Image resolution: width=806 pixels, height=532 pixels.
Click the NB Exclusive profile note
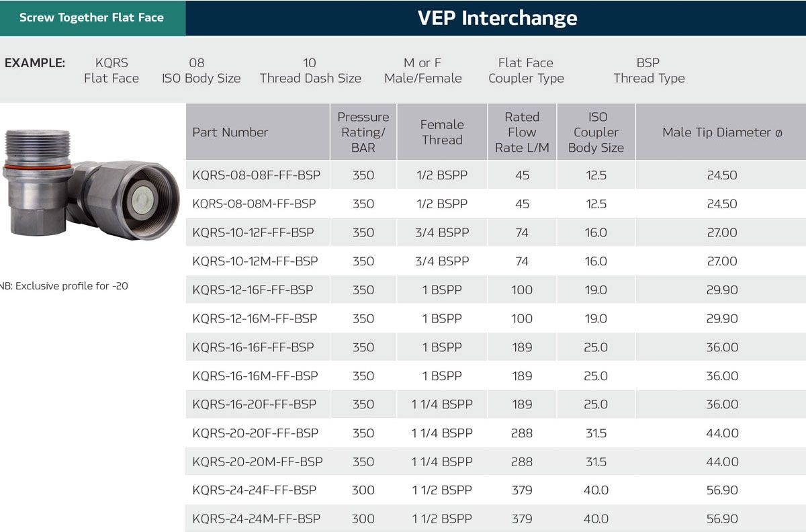64,286
